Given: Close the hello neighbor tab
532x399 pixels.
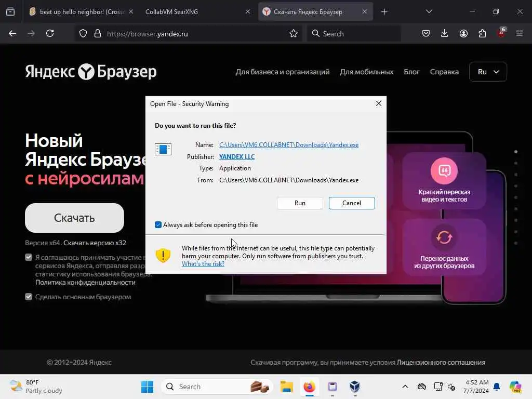Looking at the screenshot, I should tap(131, 12).
